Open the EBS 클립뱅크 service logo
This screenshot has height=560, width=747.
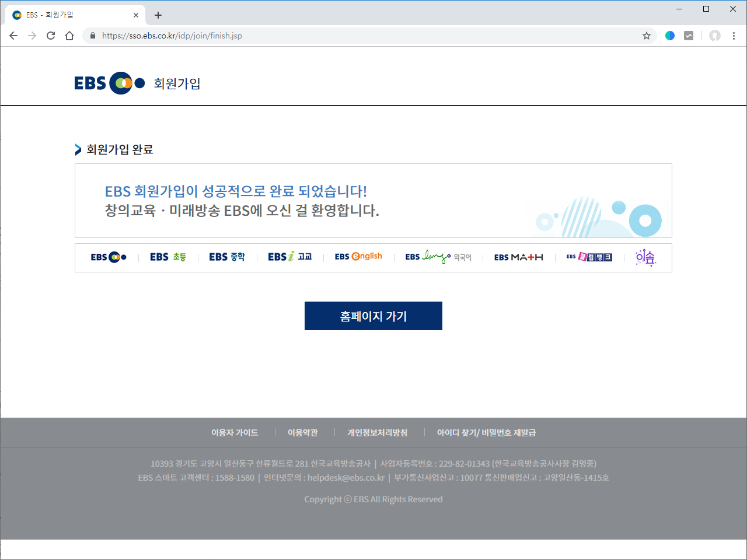(589, 257)
